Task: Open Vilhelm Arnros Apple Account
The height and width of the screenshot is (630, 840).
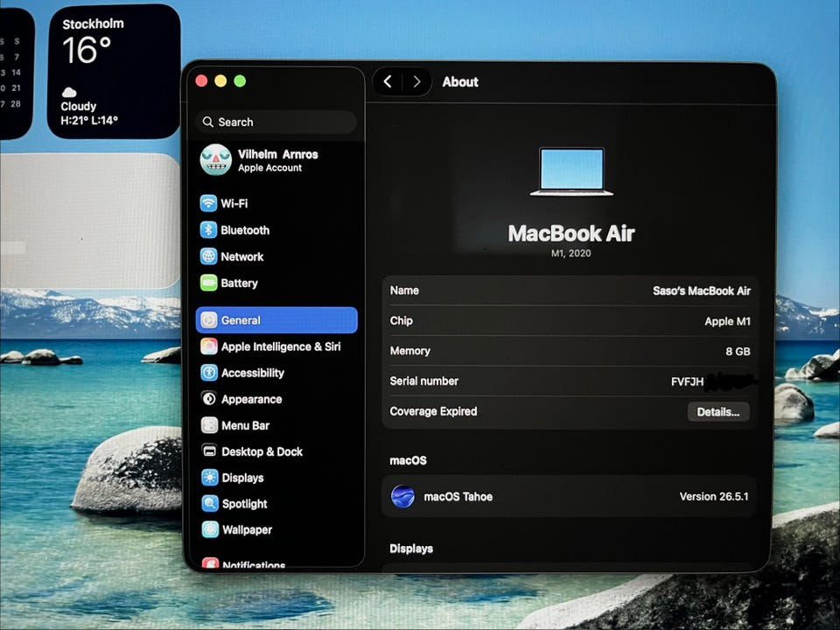Action: tap(276, 160)
